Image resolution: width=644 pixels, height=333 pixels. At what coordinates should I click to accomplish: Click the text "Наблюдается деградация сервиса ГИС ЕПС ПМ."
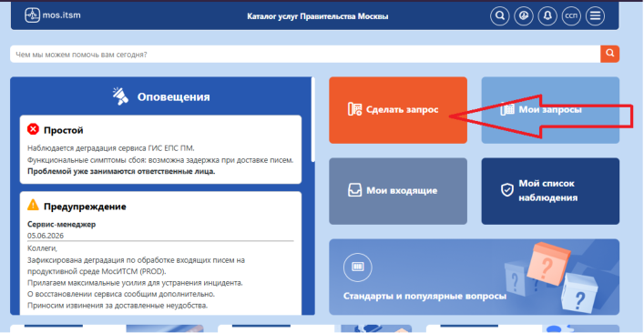click(x=111, y=148)
